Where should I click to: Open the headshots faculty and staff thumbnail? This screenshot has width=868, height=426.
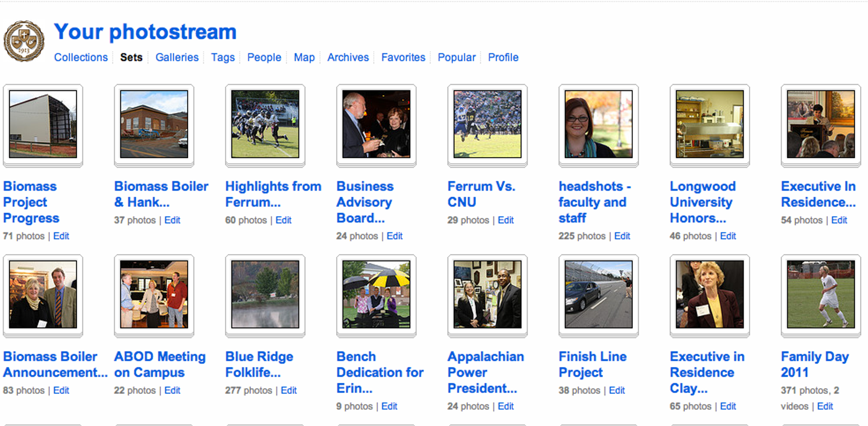[599, 124]
